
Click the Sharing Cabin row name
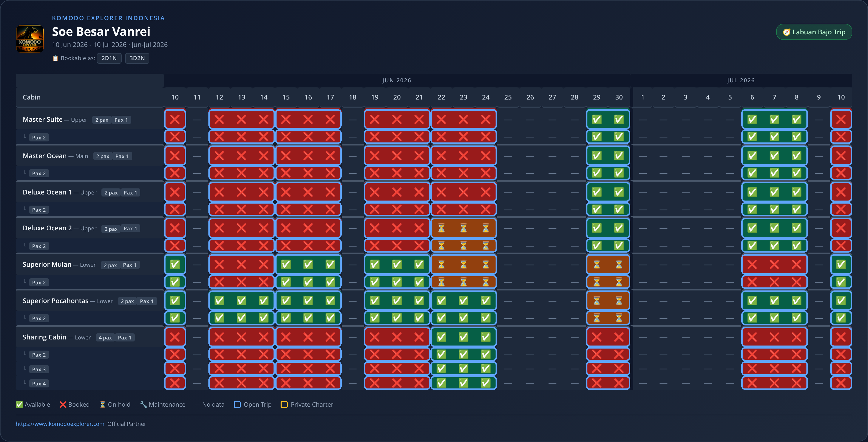[44, 337]
